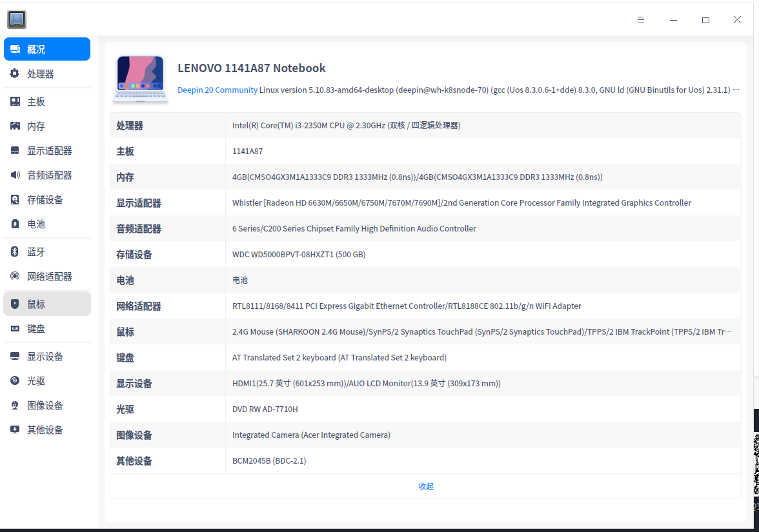The image size is (759, 532).
Task: View 其他设备 (Other Devices) info
Action: (x=46, y=429)
